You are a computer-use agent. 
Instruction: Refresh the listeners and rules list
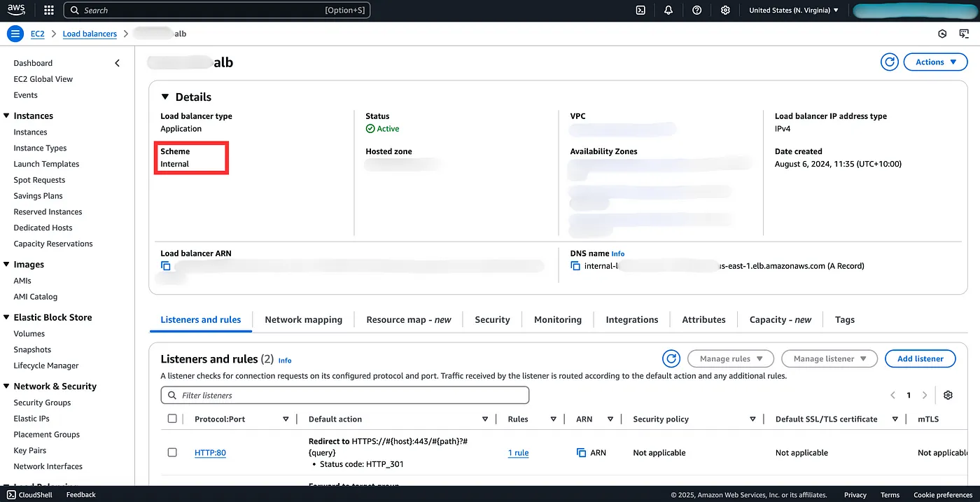(671, 358)
